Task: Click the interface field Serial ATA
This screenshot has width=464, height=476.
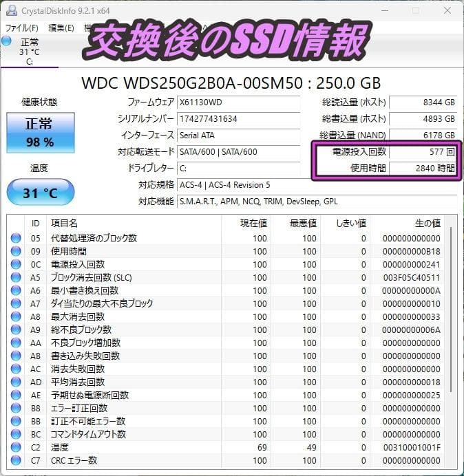Action: click(x=238, y=135)
